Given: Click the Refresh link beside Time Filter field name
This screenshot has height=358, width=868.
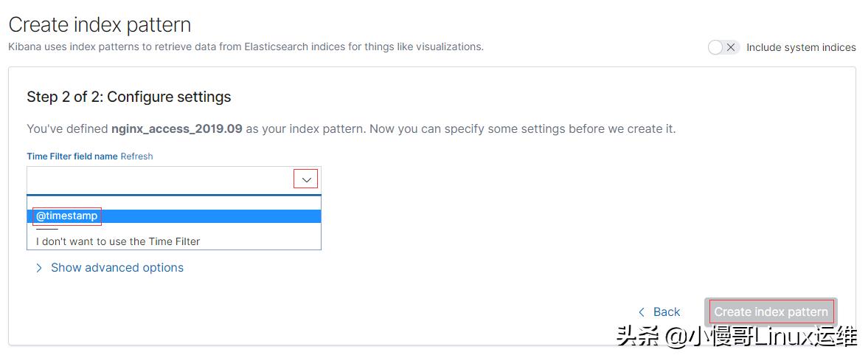Looking at the screenshot, I should pyautogui.click(x=136, y=156).
